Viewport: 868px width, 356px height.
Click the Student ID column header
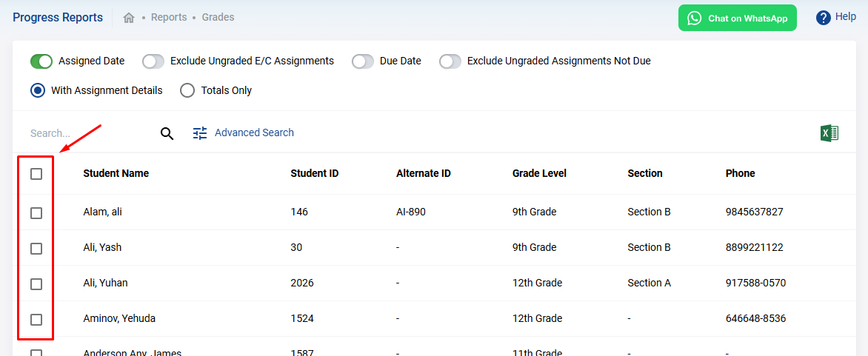coord(315,174)
